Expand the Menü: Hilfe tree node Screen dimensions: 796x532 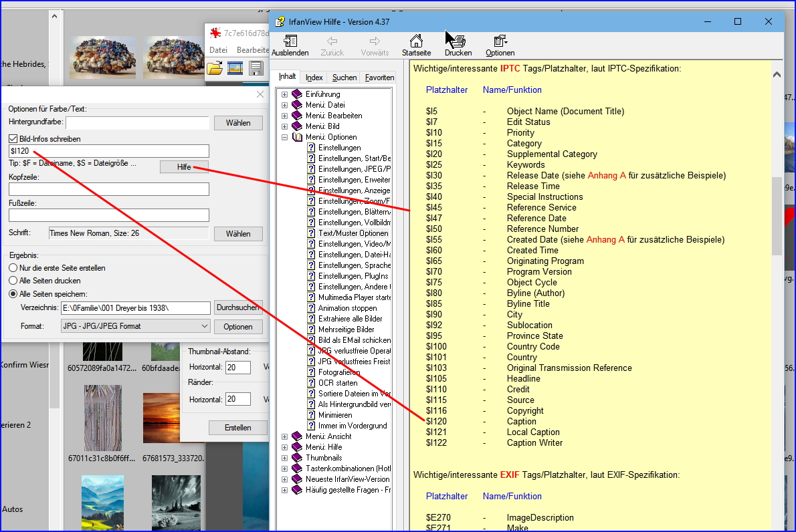[284, 447]
